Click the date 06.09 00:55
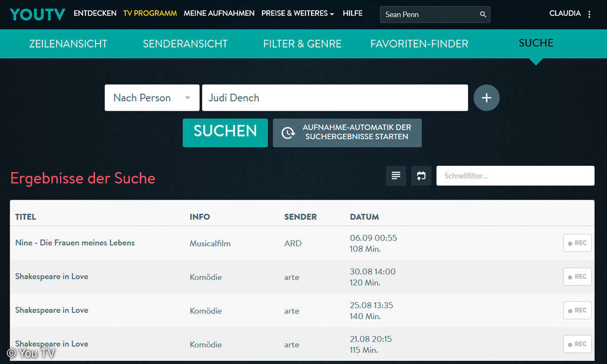Viewport: 607px width, 364px height. pos(373,238)
